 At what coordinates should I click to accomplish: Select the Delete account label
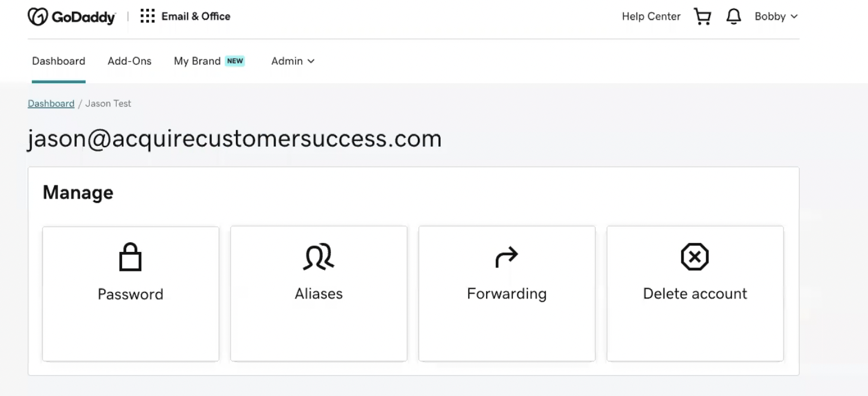click(x=695, y=294)
